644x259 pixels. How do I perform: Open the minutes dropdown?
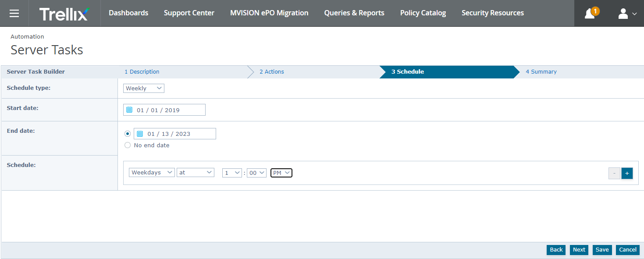[x=256, y=173]
